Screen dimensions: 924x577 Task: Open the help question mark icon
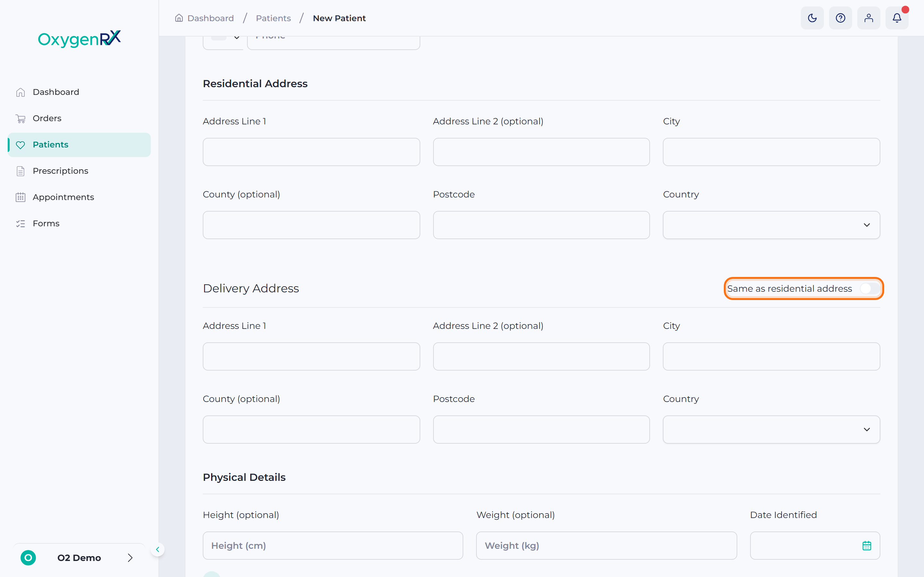pyautogui.click(x=840, y=18)
